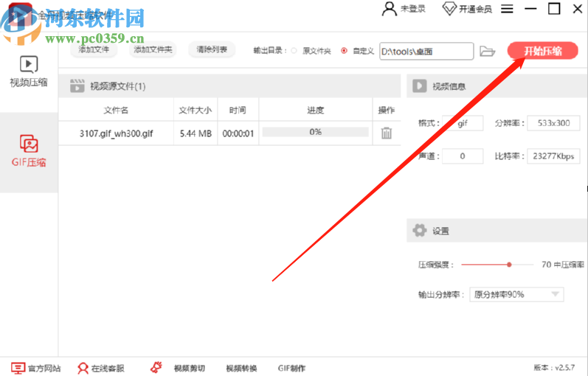The image size is (588, 376).
Task: Browse output folder with the folder icon
Action: point(487,51)
